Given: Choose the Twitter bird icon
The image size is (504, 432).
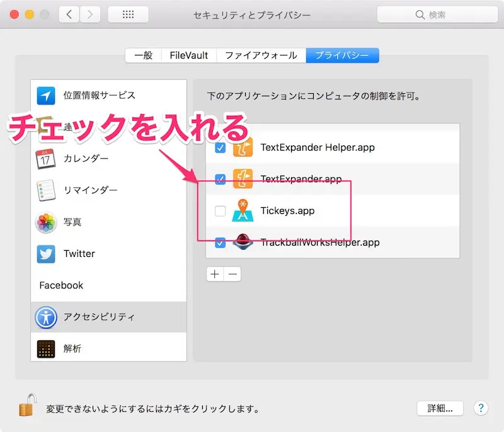Looking at the screenshot, I should [x=46, y=254].
